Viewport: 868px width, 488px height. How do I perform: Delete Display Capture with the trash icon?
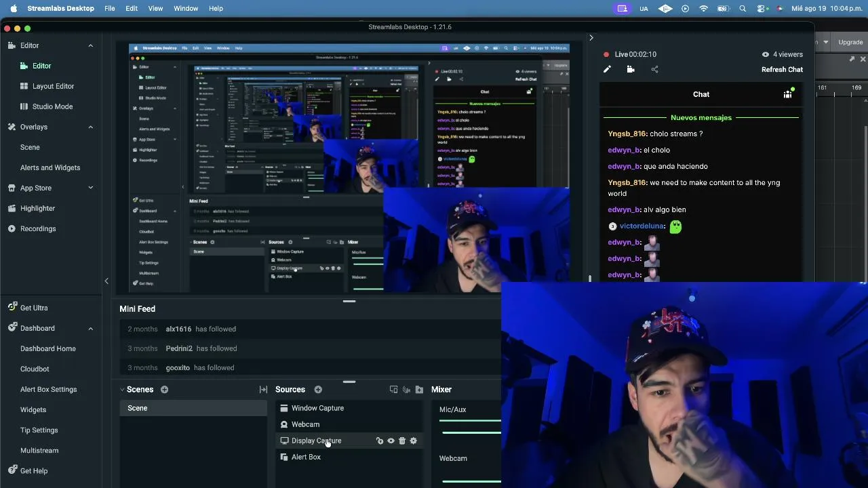[402, 441]
